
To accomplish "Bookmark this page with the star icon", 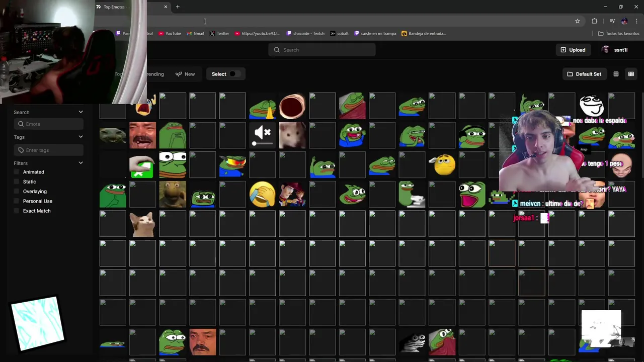I will click(x=578, y=21).
